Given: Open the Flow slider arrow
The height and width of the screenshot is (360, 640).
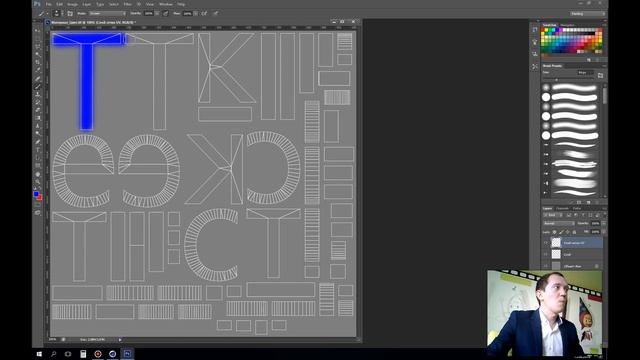Looking at the screenshot, I should (x=195, y=13).
